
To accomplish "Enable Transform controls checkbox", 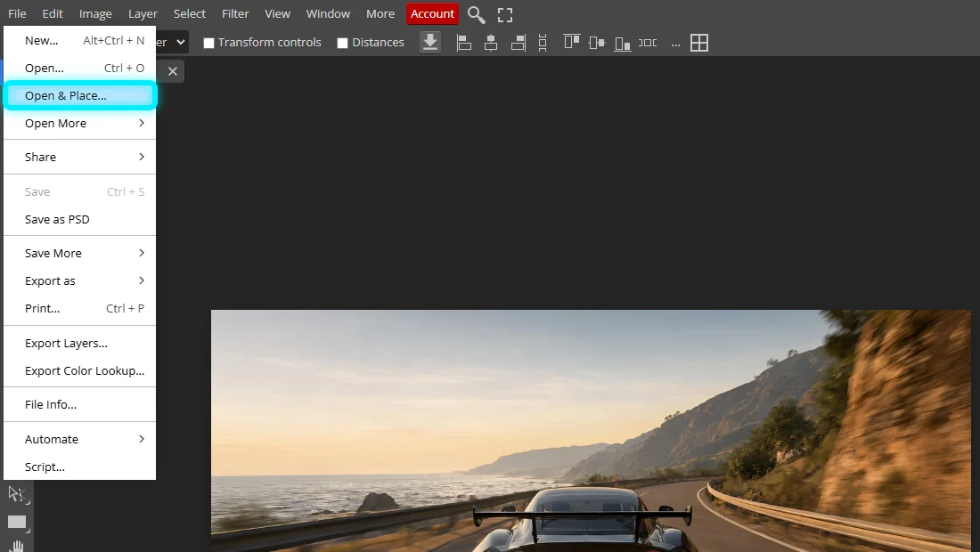I will (x=208, y=43).
